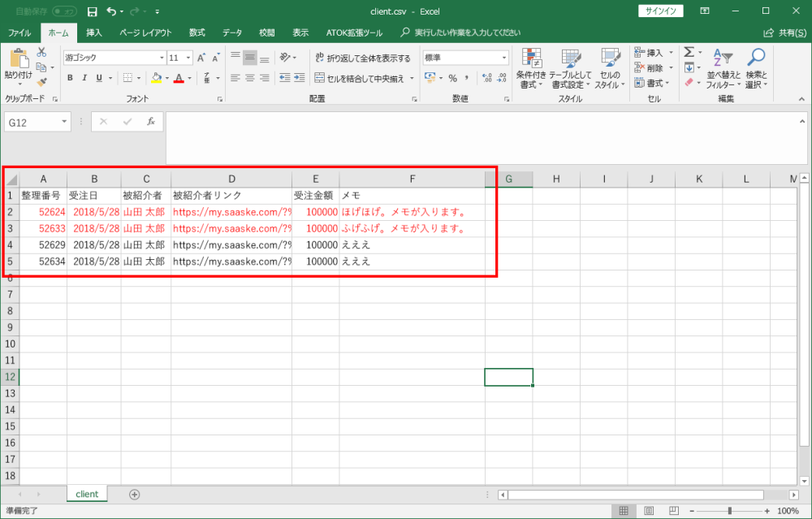812x519 pixels.
Task: Toggle the 自動保存 autosave switch
Action: pyautogui.click(x=64, y=11)
